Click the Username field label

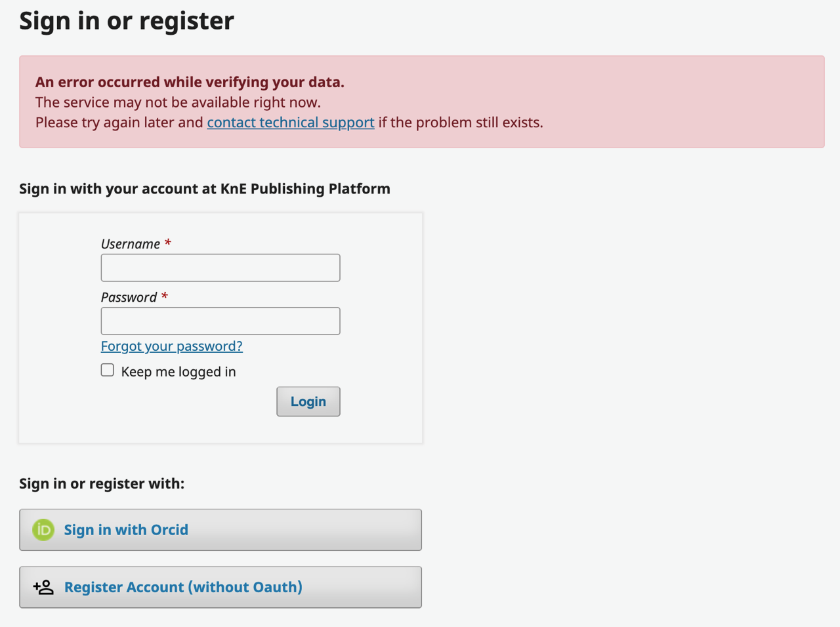click(131, 244)
